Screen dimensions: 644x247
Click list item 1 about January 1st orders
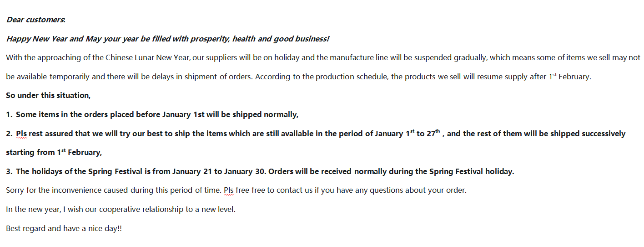click(152, 114)
